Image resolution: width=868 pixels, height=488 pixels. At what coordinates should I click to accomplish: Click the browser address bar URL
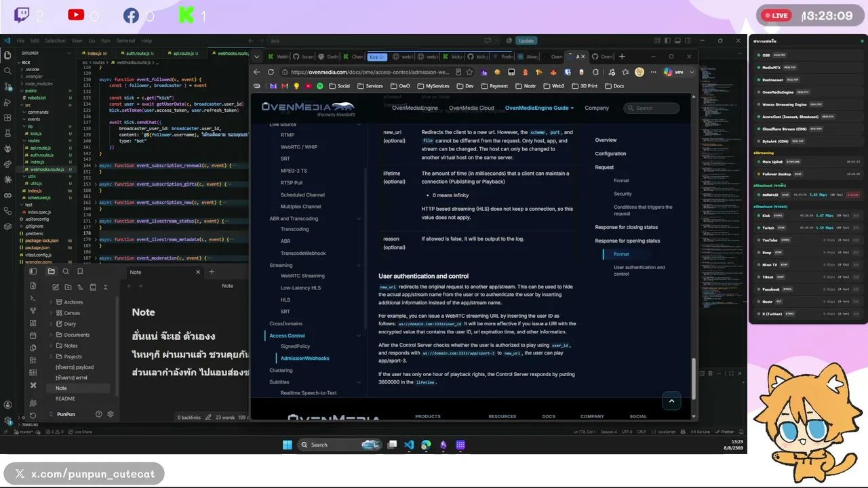(x=370, y=72)
